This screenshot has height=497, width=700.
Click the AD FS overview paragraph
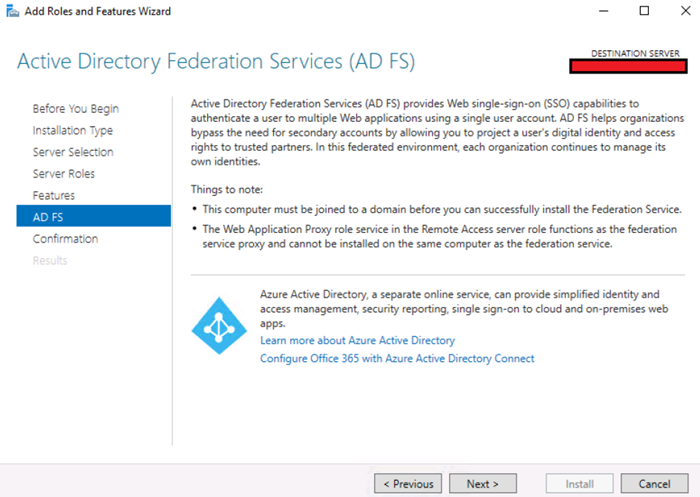point(438,133)
